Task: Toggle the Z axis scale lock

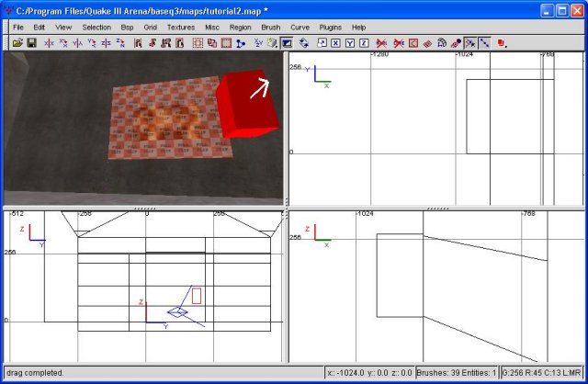Action: point(364,43)
